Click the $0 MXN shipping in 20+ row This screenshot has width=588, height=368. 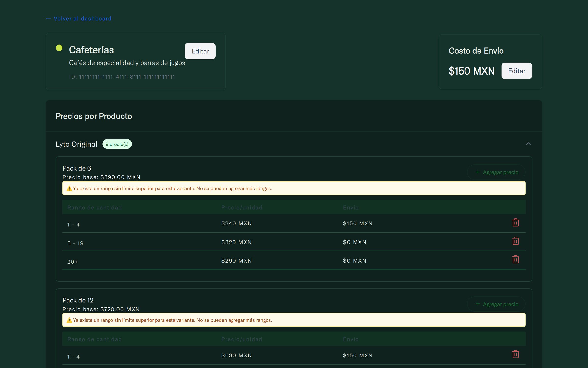tap(355, 261)
